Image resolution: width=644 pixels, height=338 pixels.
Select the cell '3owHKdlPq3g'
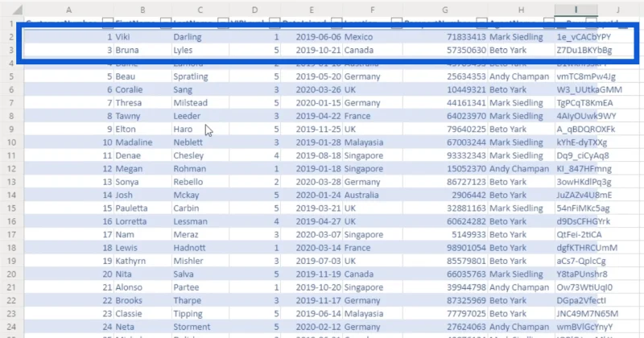[x=584, y=182]
